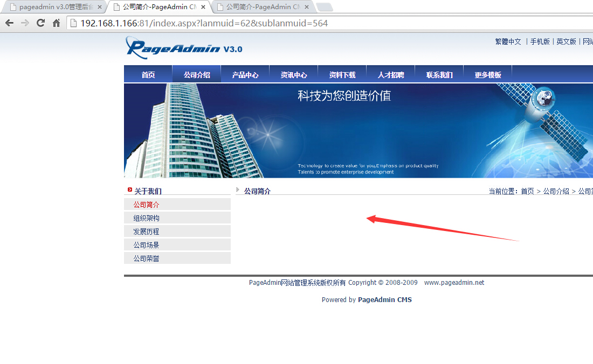Select 组织架构 in the left sidebar
Image resolution: width=593 pixels, height=364 pixels.
click(x=147, y=218)
